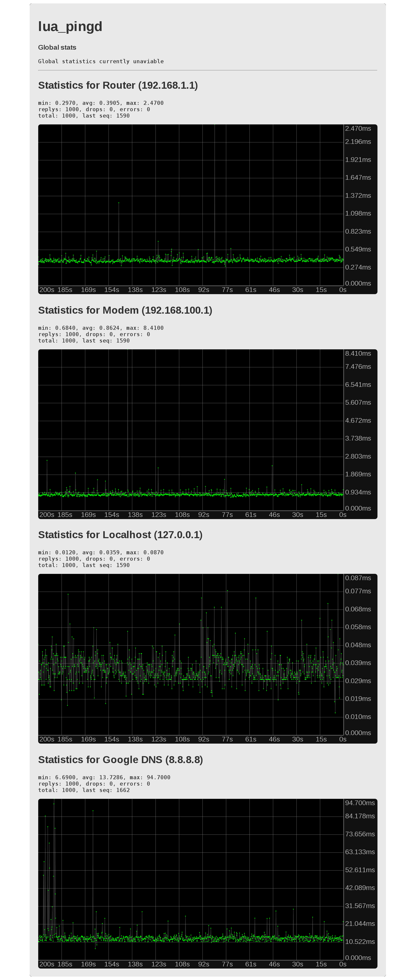Select the 'Statistics for Router (192.168.1.1)' heading
The height and width of the screenshot is (980, 408).
click(x=118, y=85)
